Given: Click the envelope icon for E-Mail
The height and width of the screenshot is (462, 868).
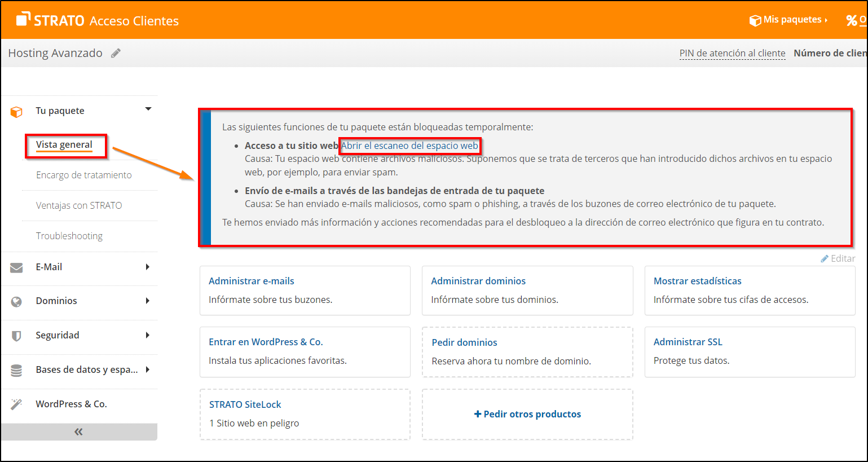Looking at the screenshot, I should (16, 267).
